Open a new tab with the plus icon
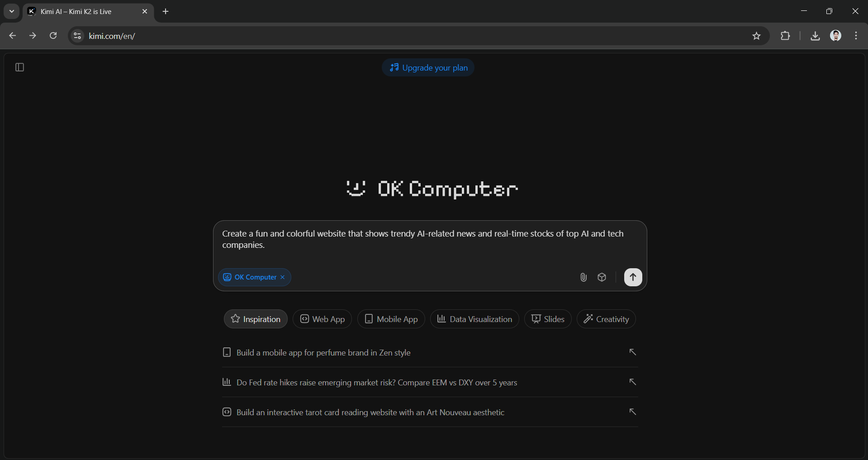 pos(165,11)
